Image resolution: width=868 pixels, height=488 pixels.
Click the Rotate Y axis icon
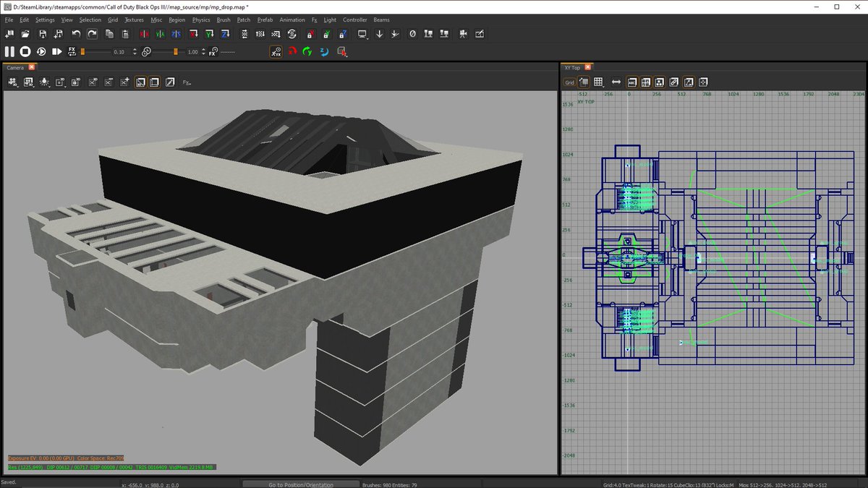[x=210, y=34]
